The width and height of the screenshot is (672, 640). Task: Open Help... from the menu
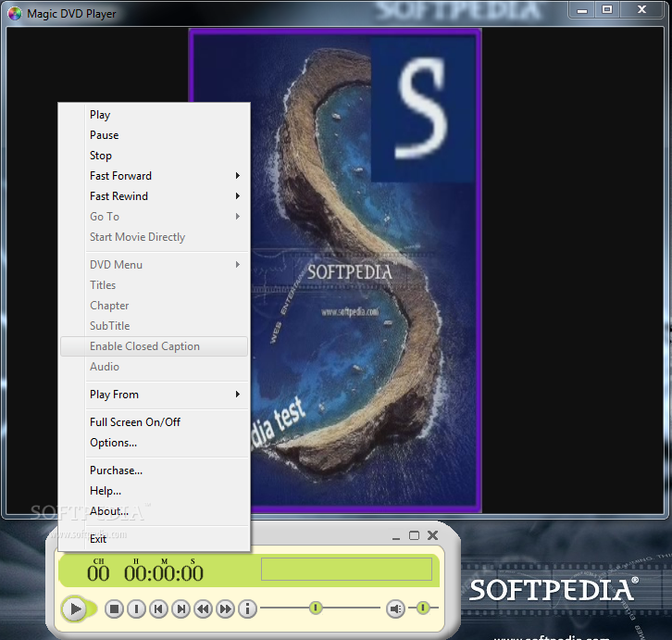tap(155, 491)
